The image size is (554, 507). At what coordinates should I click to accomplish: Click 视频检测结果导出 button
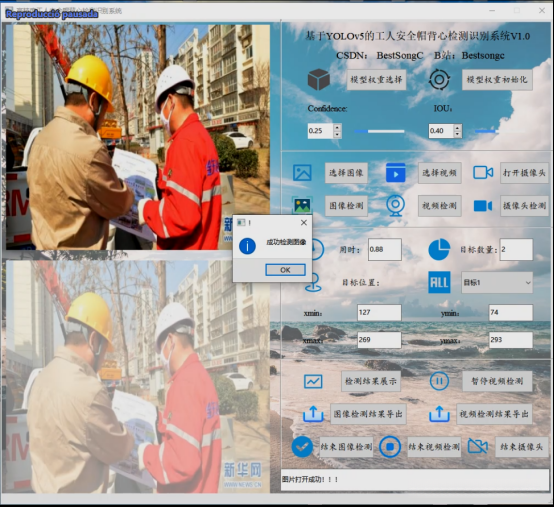[x=494, y=414]
